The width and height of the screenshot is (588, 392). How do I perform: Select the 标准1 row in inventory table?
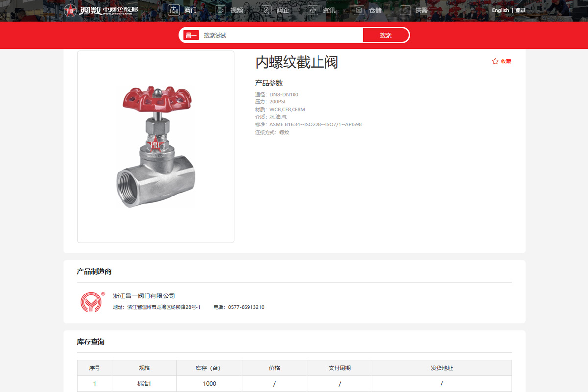[x=144, y=384]
